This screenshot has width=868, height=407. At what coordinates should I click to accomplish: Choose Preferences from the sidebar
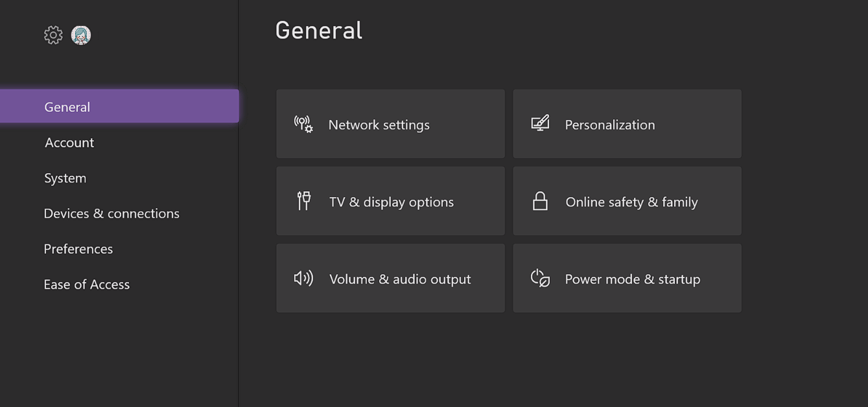click(x=78, y=249)
